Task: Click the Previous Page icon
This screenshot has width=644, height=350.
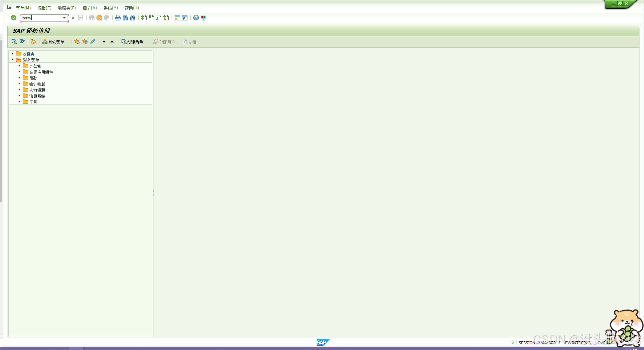Action: point(151,18)
